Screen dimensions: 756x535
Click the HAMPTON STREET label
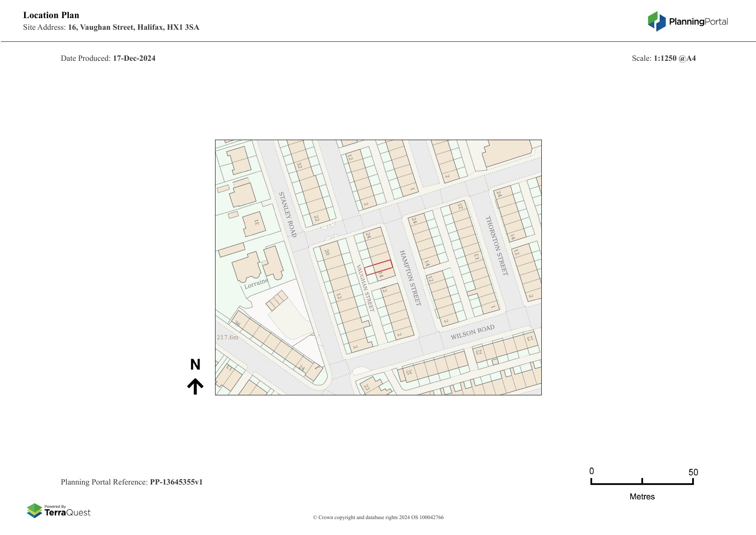tap(410, 278)
